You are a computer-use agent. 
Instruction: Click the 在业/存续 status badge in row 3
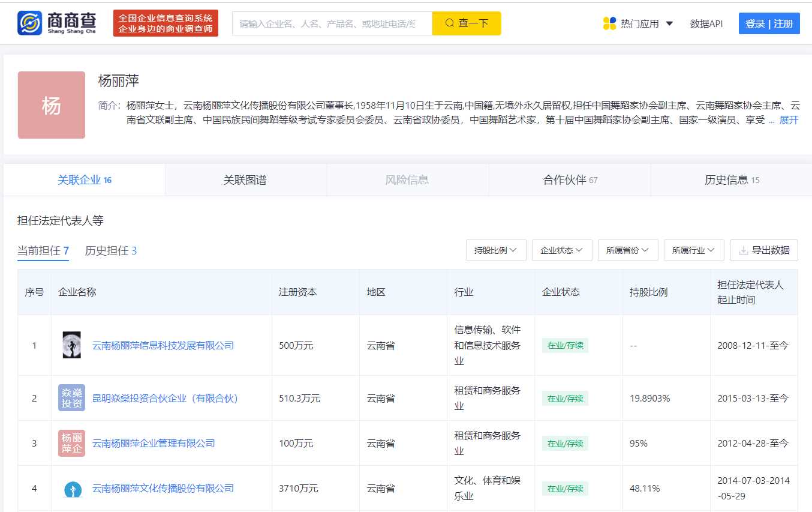pos(565,443)
